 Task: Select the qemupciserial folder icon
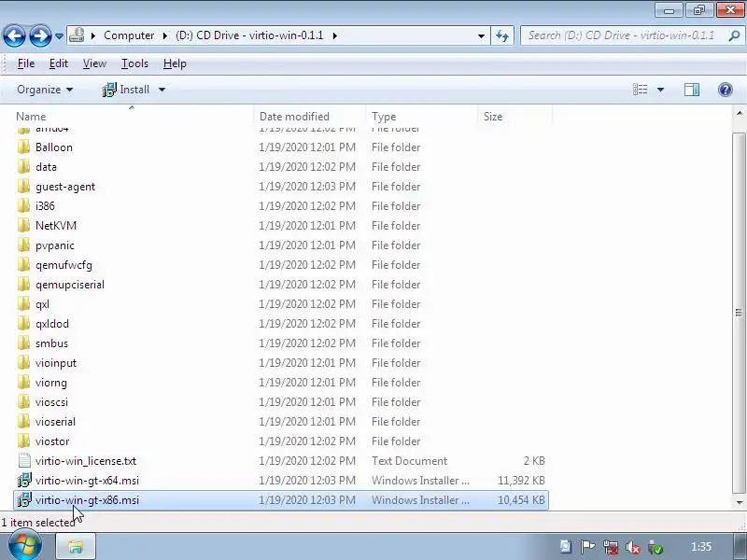pyautogui.click(x=24, y=285)
